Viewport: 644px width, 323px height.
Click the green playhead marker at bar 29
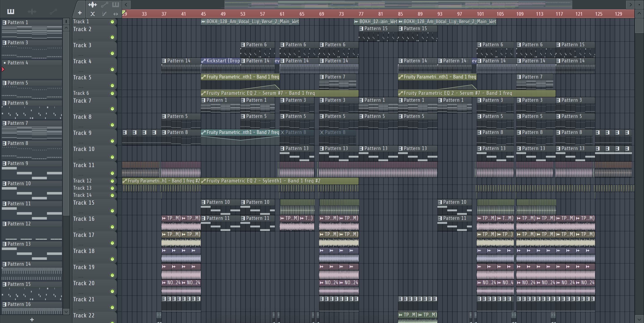(x=123, y=12)
